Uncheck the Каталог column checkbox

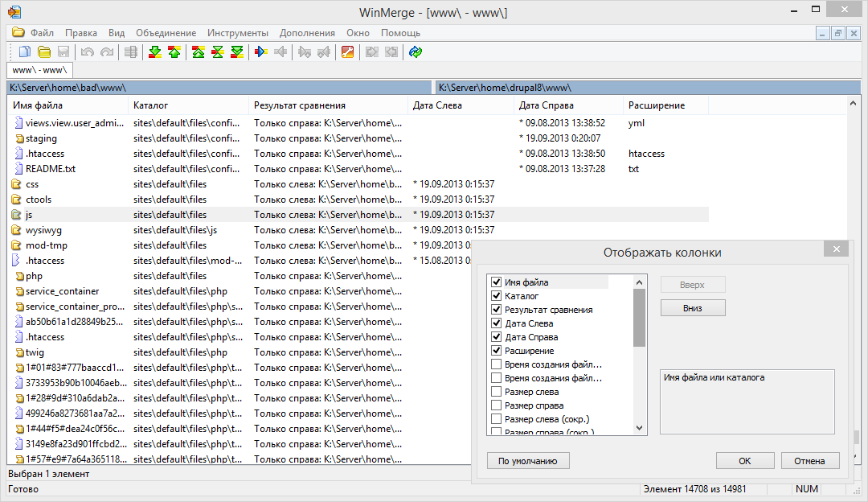(497, 296)
